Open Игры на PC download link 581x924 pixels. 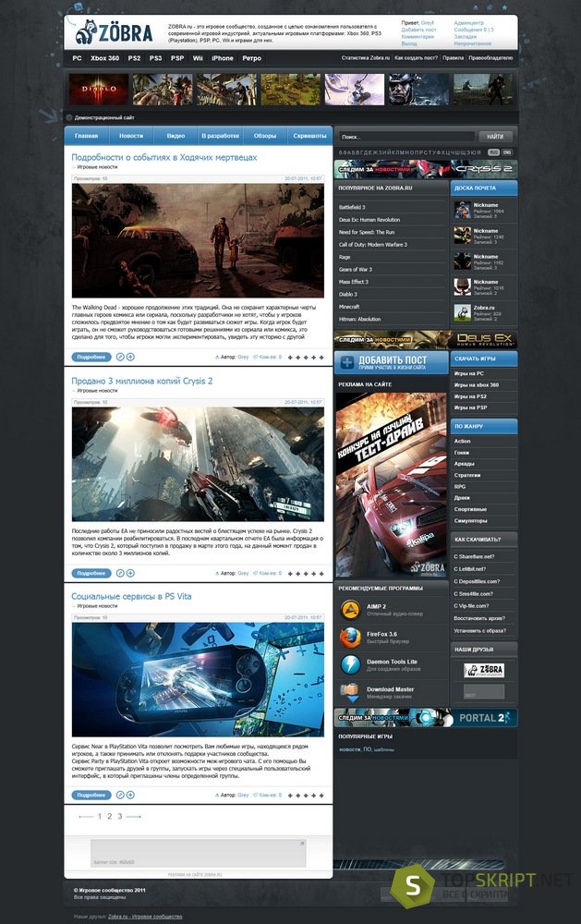coord(469,373)
